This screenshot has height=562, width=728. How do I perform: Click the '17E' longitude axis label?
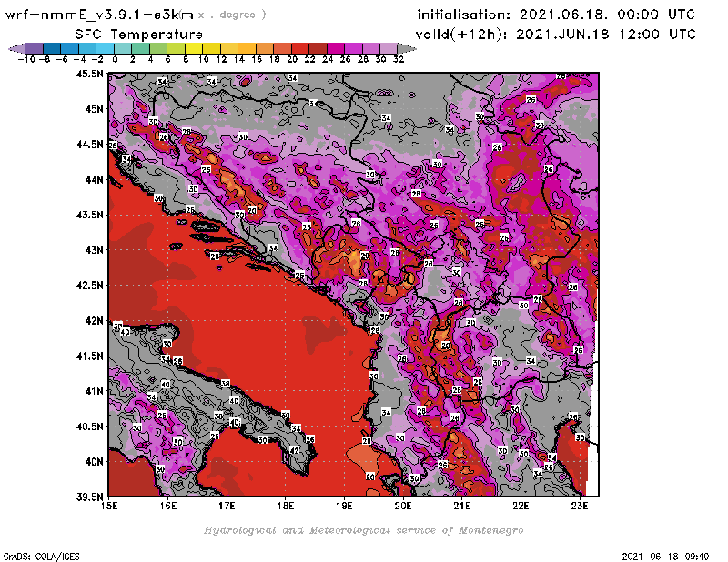tap(227, 506)
